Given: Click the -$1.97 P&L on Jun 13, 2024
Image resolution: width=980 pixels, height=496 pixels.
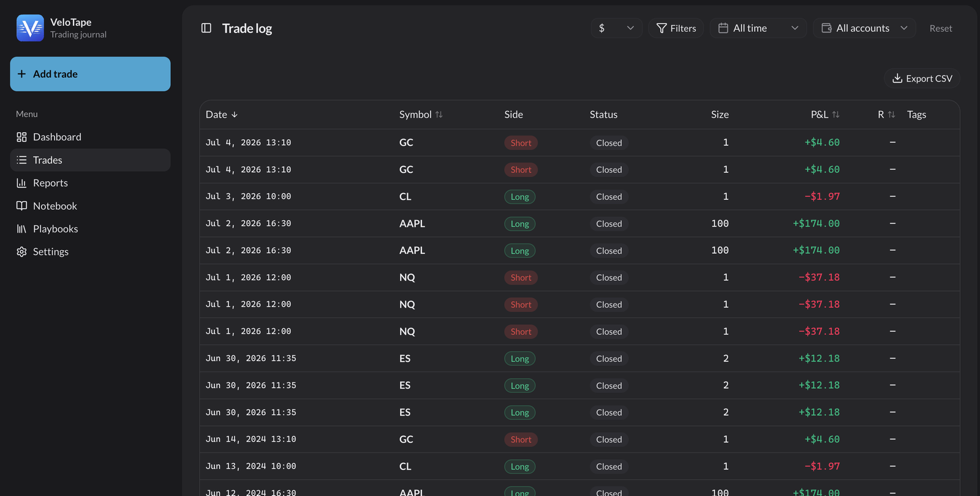Looking at the screenshot, I should (822, 467).
